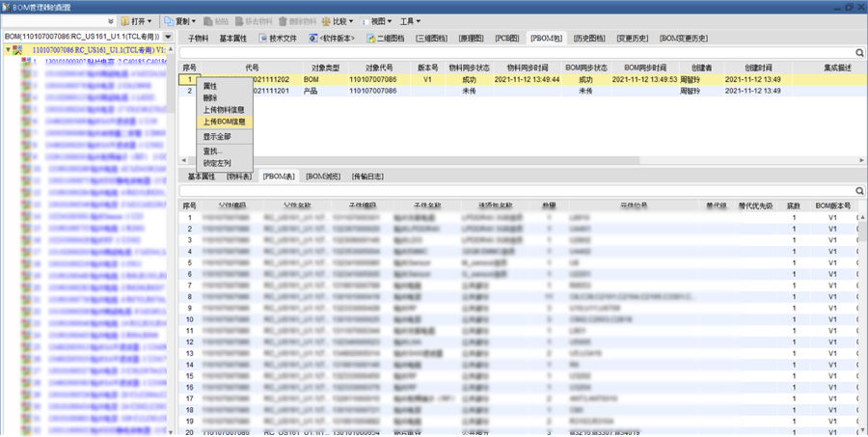
Task: Click the 技术文件 tab icon
Action: point(263,39)
